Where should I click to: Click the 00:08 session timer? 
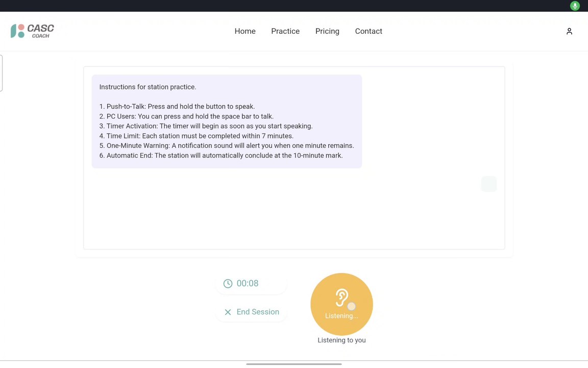(247, 283)
